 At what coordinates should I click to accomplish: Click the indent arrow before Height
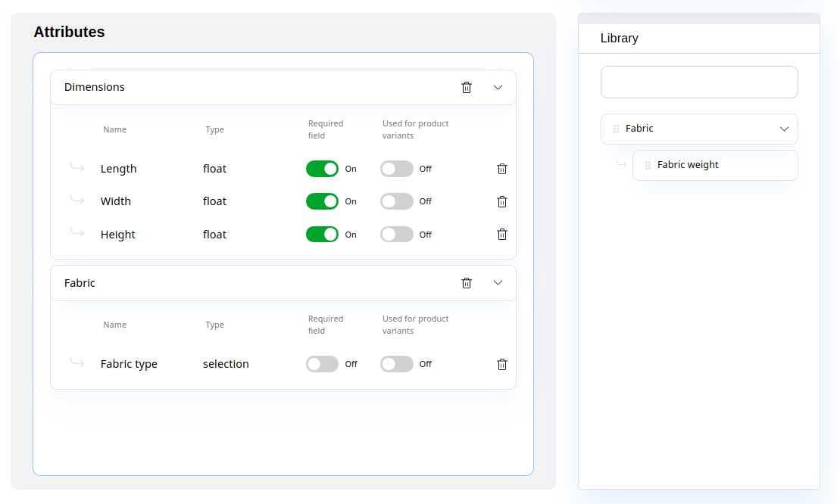77,233
